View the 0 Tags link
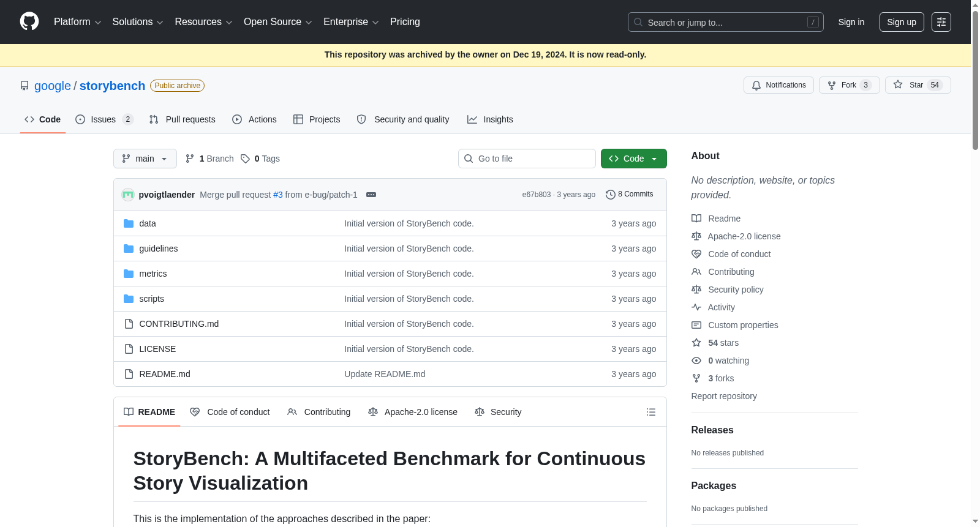Image resolution: width=980 pixels, height=527 pixels. pos(260,159)
